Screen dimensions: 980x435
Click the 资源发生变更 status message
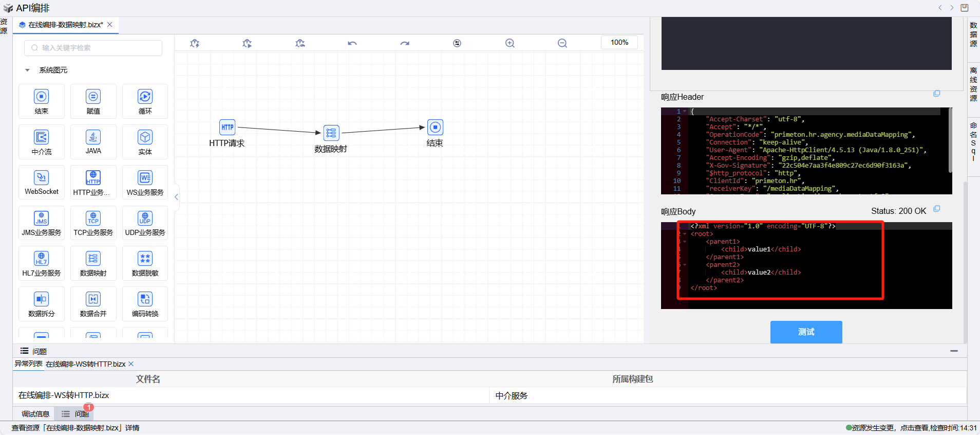873,428
